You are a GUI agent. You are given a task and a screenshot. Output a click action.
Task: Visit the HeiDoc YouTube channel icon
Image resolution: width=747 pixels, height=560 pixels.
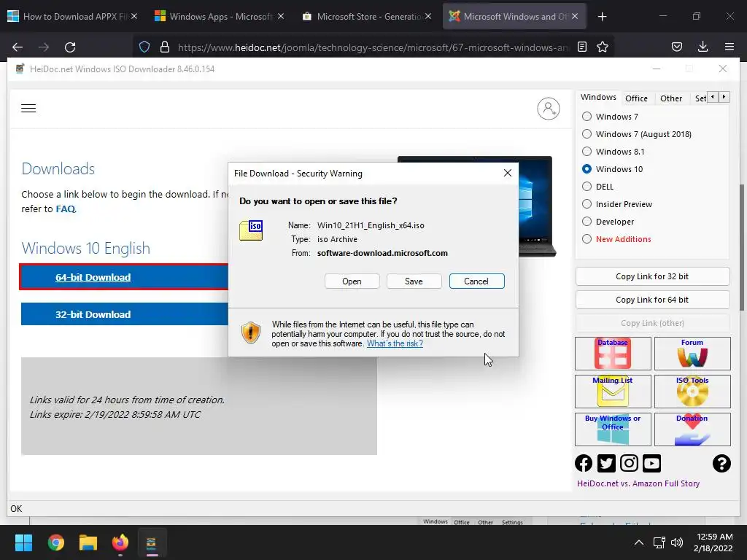click(x=651, y=463)
